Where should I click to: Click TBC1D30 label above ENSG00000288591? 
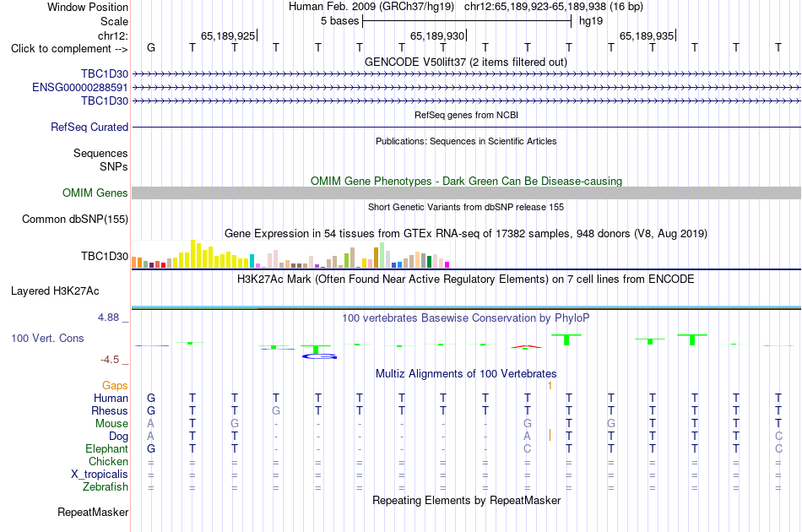pyautogui.click(x=105, y=74)
